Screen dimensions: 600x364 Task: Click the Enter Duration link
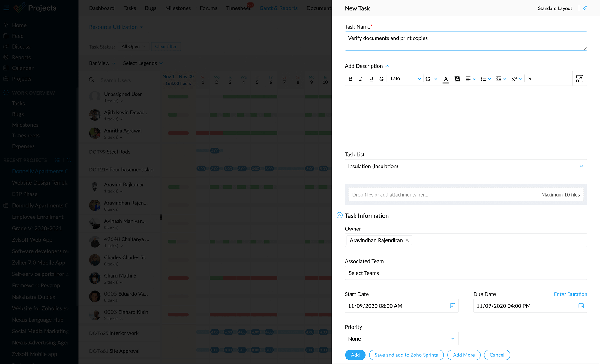[570, 294]
